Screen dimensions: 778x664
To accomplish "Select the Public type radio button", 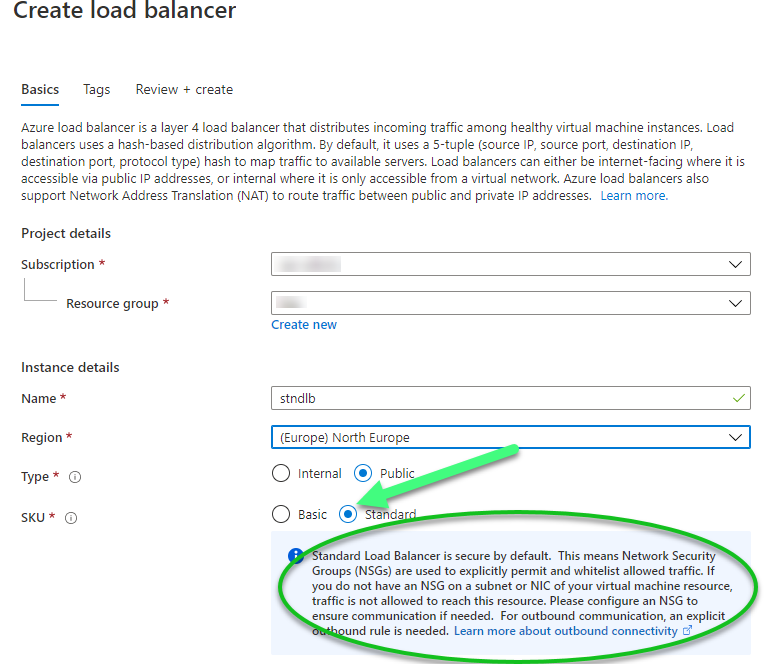I will click(363, 473).
